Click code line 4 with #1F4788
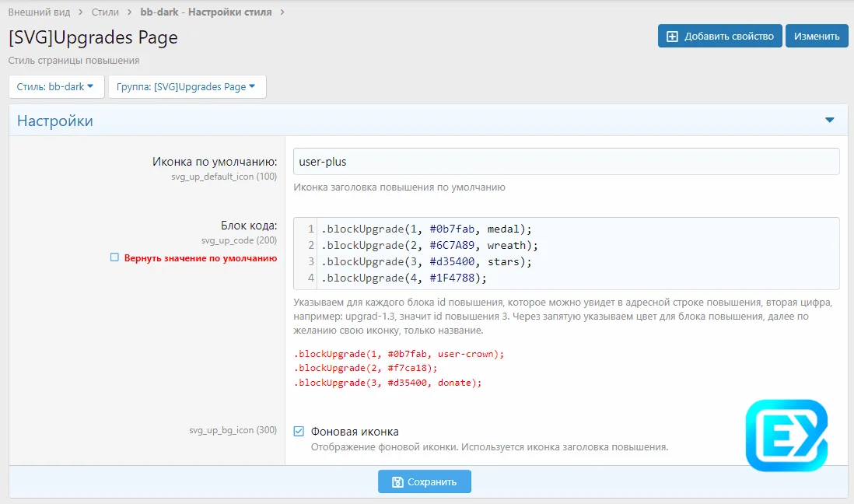The width and height of the screenshot is (854, 504). [x=404, y=278]
